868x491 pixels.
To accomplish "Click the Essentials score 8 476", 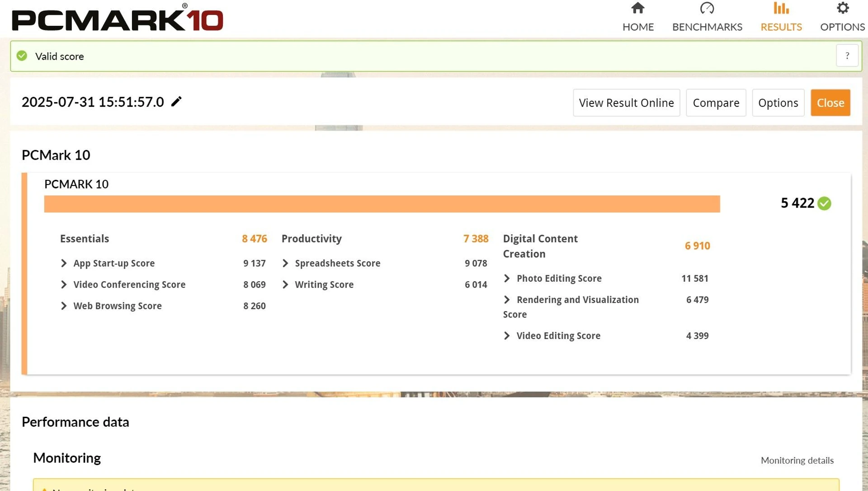I will [x=255, y=239].
